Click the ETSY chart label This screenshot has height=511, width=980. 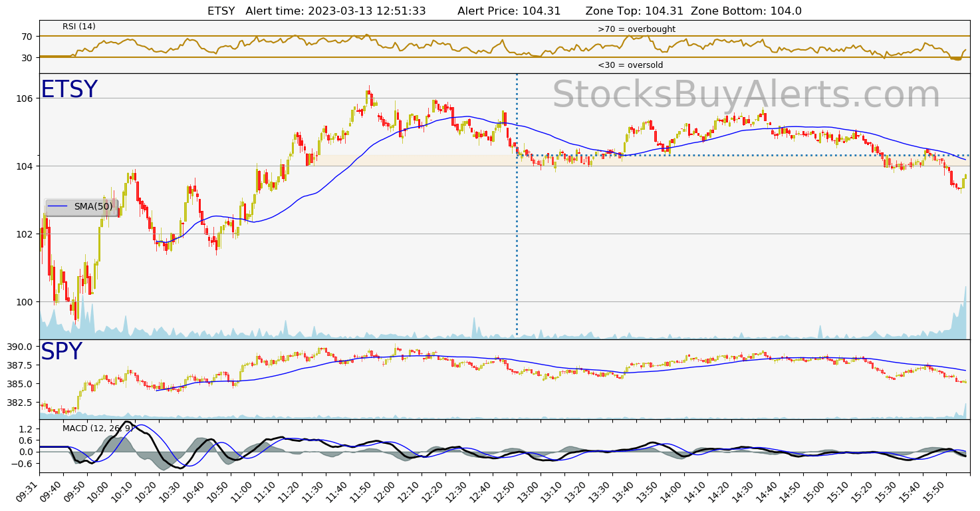(69, 90)
